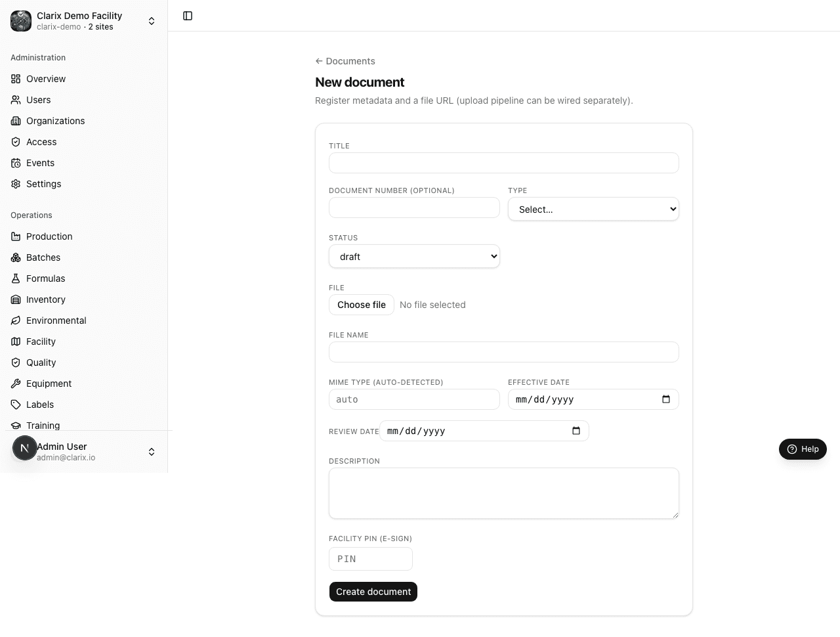Go to Users page
This screenshot has width=840, height=637.
click(84, 100)
